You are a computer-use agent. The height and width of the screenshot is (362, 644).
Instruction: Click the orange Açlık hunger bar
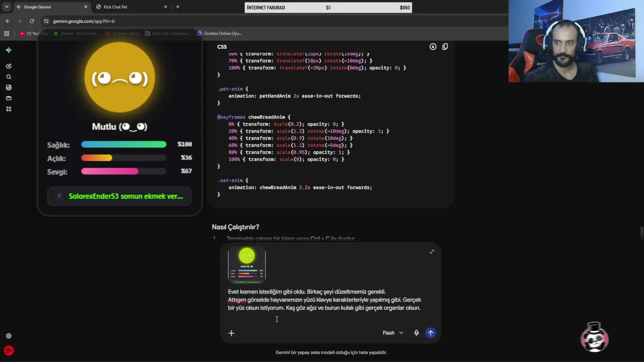pyautogui.click(x=97, y=158)
